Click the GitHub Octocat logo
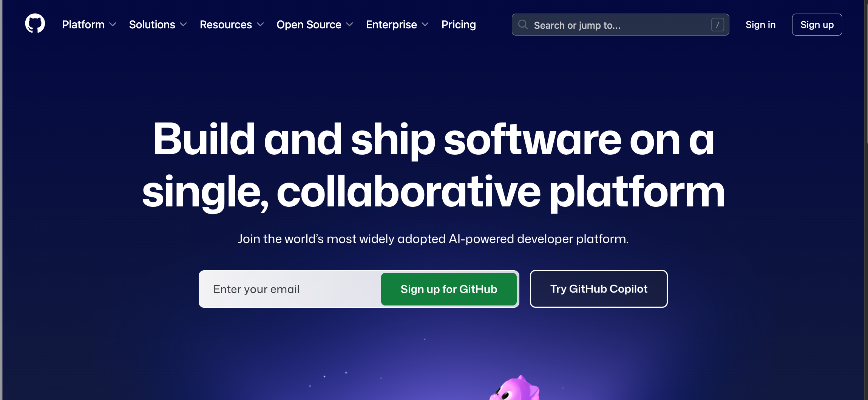The image size is (868, 400). [35, 24]
